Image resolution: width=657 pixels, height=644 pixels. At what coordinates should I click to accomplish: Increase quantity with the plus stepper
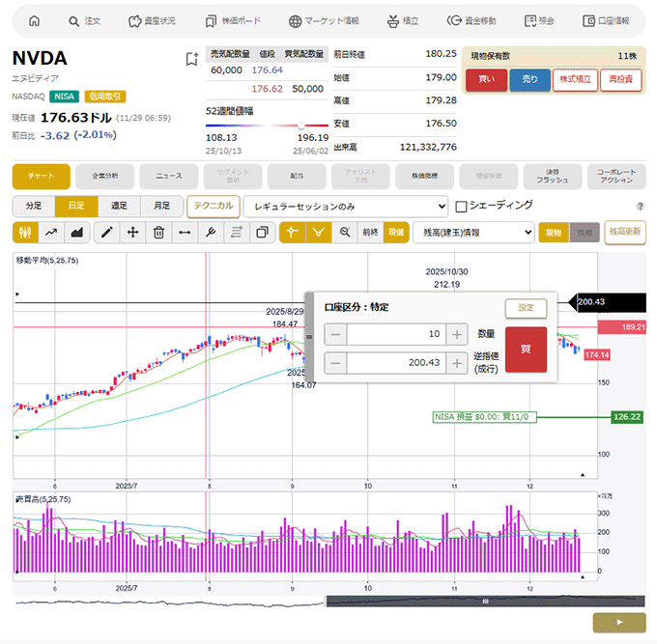[457, 334]
